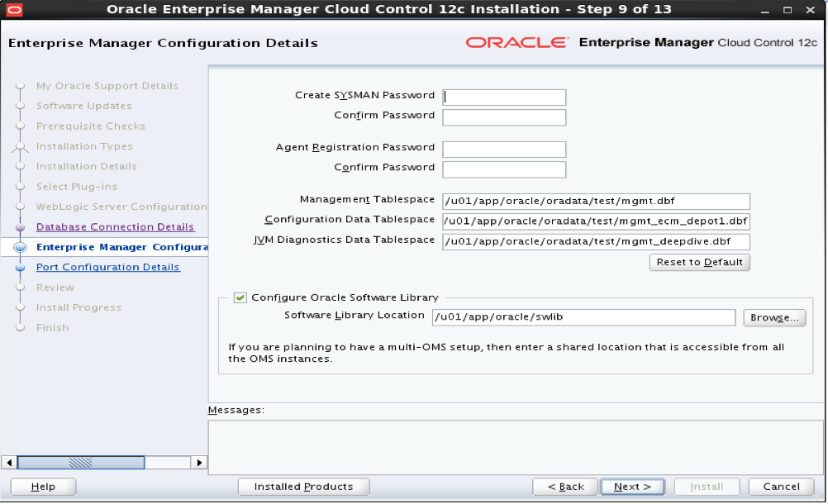The height and width of the screenshot is (504, 828).
Task: Proceed with the Next button
Action: click(x=633, y=487)
